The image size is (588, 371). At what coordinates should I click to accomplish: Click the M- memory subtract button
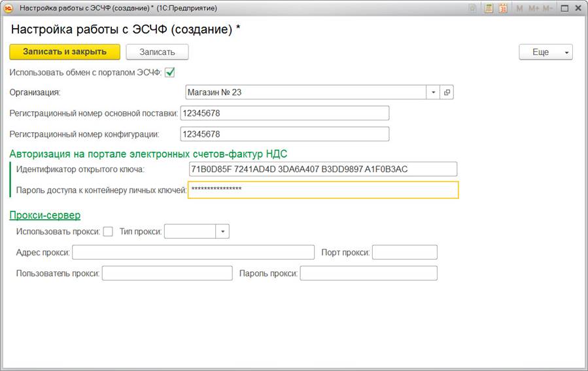tap(548, 9)
